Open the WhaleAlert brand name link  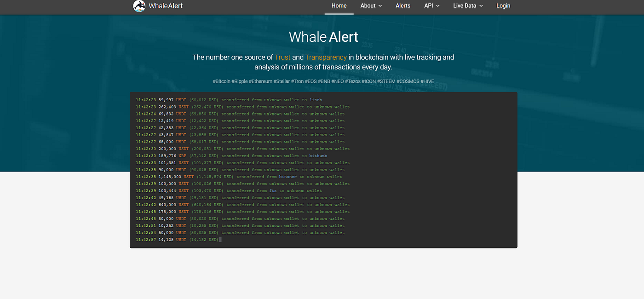coord(166,6)
